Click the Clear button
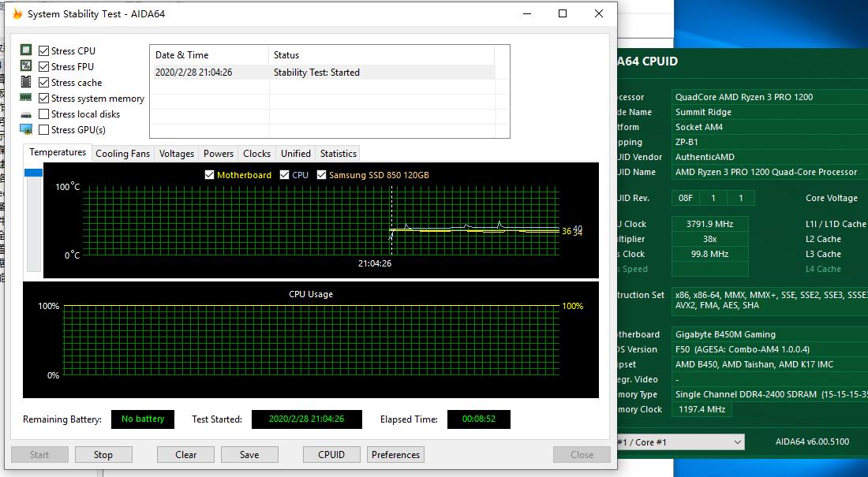Image resolution: width=868 pixels, height=477 pixels. coord(185,454)
